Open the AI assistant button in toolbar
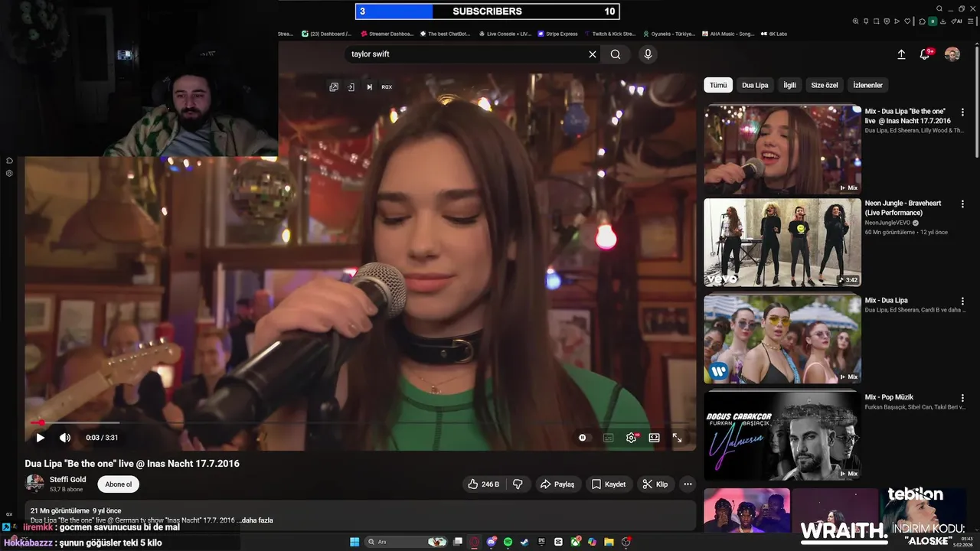Image resolution: width=980 pixels, height=551 pixels. pyautogui.click(x=956, y=21)
